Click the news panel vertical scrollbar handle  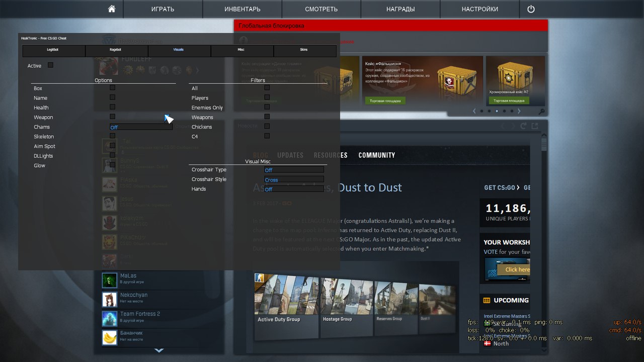544,145
